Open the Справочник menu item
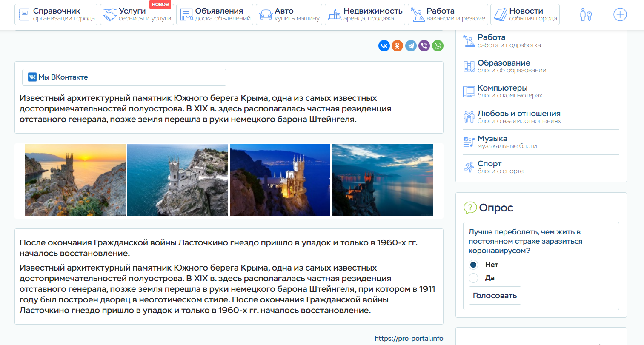The height and width of the screenshot is (345, 644). tap(56, 14)
